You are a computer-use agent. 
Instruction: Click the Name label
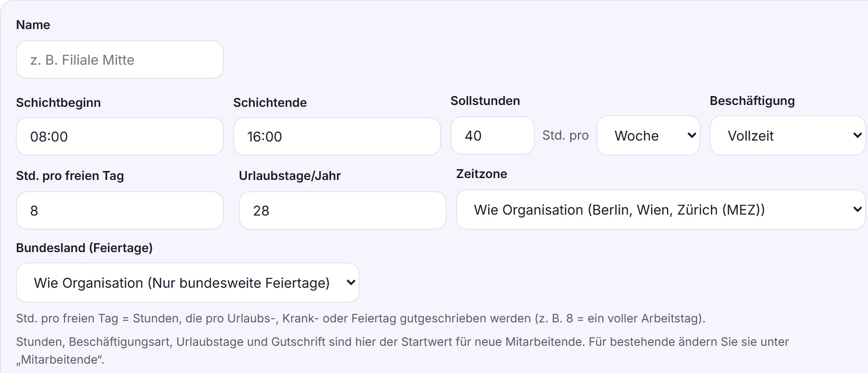(33, 25)
